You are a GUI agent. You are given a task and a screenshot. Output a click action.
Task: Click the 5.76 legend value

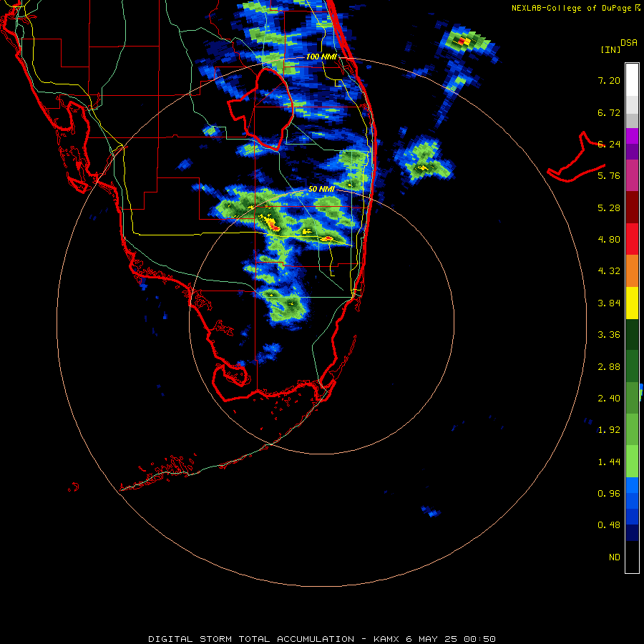[x=609, y=176]
